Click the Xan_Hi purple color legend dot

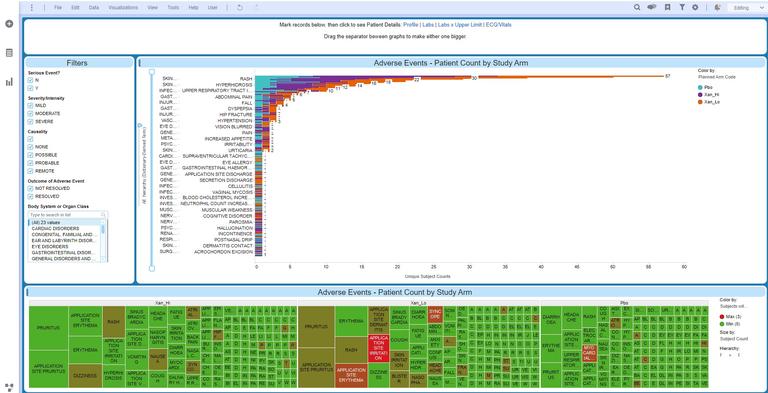pos(700,95)
